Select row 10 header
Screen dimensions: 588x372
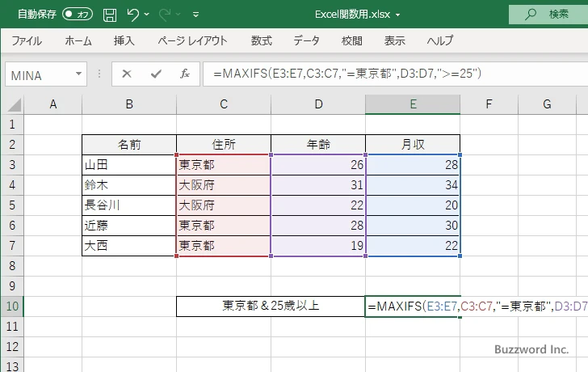[x=12, y=306]
